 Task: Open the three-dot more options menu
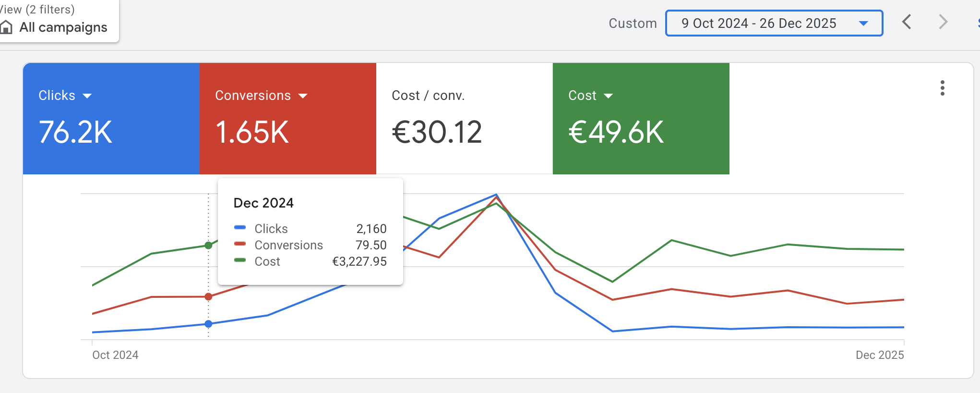tap(942, 88)
